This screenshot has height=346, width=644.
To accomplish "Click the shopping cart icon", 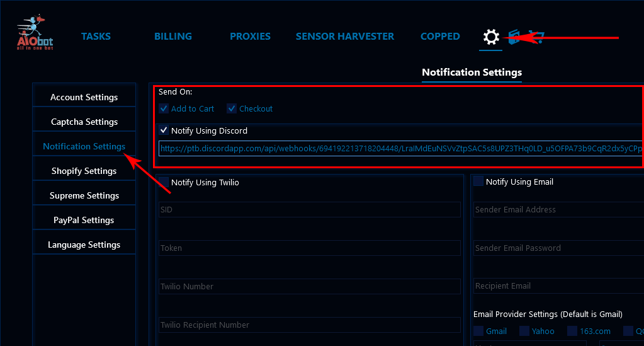I will (x=536, y=37).
